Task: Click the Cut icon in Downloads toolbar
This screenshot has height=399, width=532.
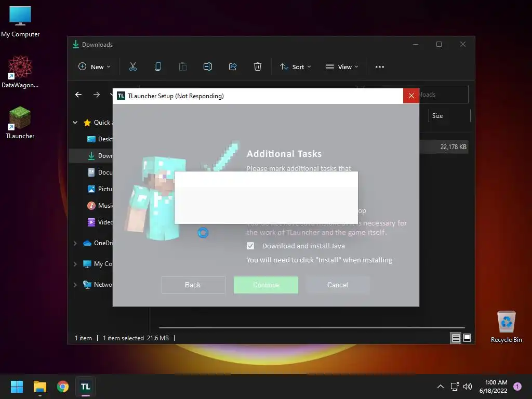Action: click(x=133, y=66)
